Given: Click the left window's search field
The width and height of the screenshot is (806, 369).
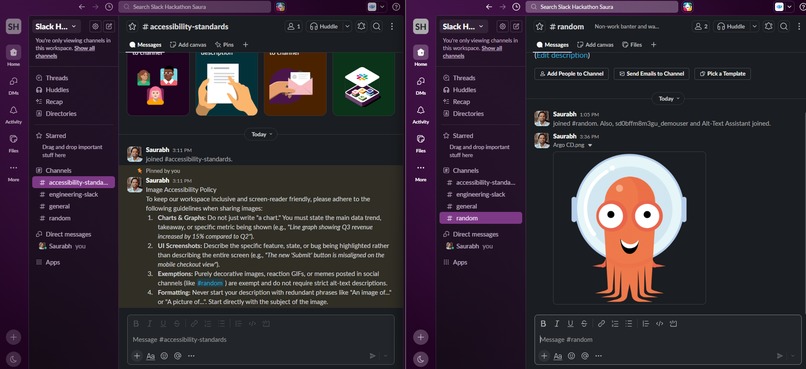Looking at the screenshot, I should point(195,7).
